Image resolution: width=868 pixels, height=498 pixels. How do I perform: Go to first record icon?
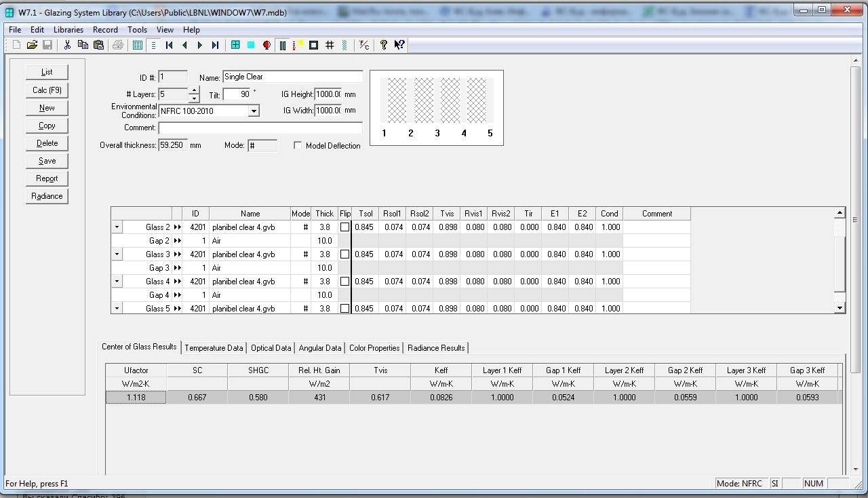(x=169, y=45)
